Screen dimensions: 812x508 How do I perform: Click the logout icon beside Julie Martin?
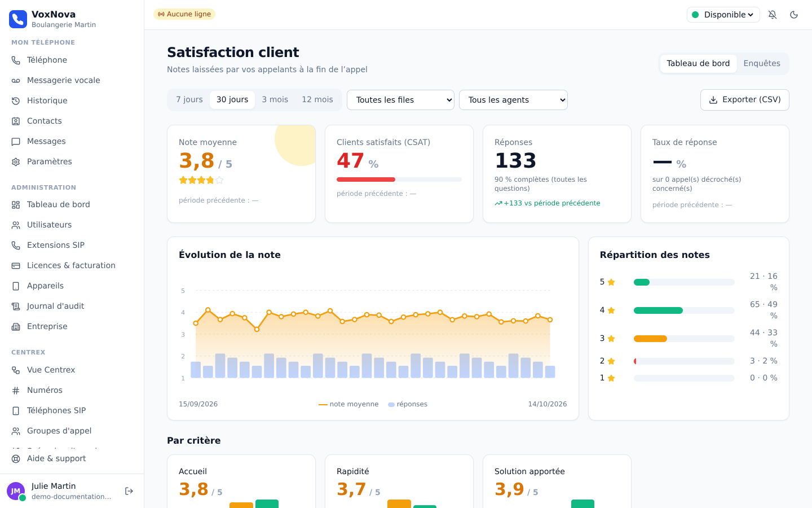[x=129, y=491]
